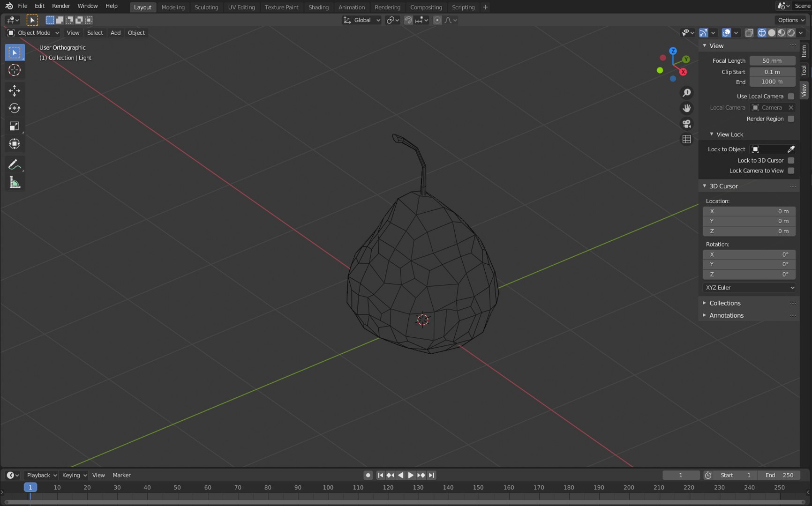This screenshot has height=506, width=812.
Task: Open the File menu
Action: [x=23, y=6]
